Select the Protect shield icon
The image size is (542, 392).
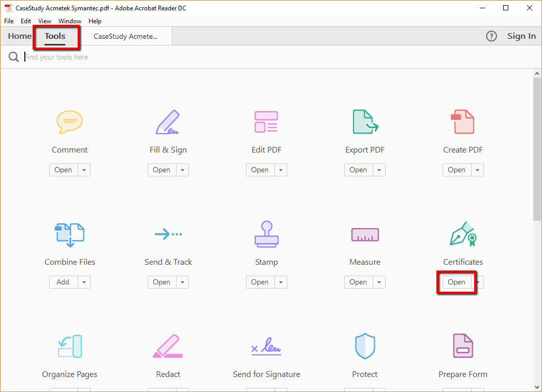365,346
